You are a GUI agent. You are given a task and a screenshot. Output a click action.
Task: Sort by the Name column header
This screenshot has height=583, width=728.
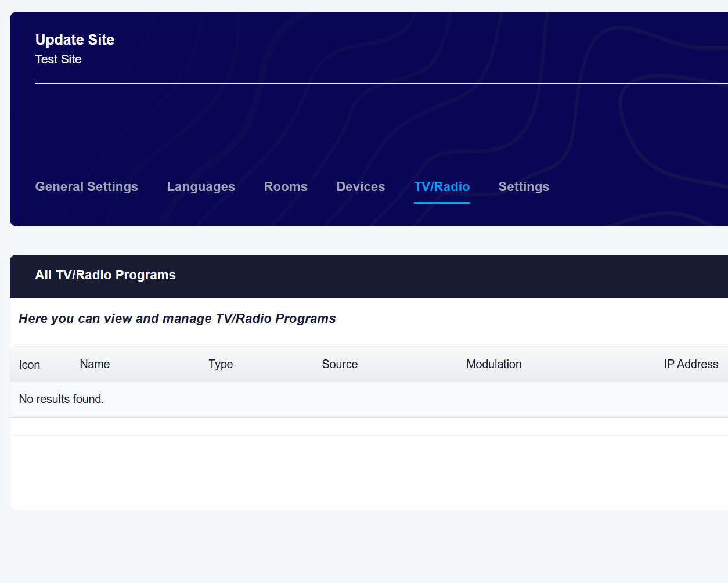coord(95,364)
